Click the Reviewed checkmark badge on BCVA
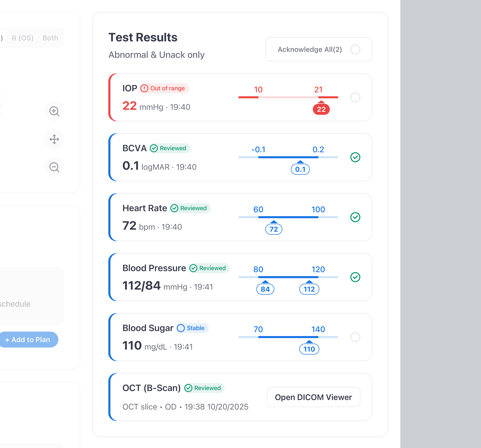This screenshot has width=481, height=448. 154,148
